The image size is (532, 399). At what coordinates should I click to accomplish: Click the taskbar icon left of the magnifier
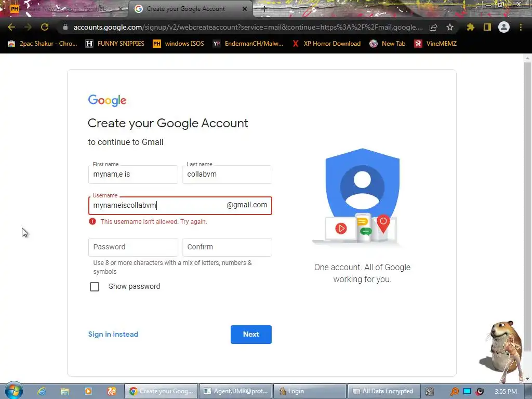point(430,392)
